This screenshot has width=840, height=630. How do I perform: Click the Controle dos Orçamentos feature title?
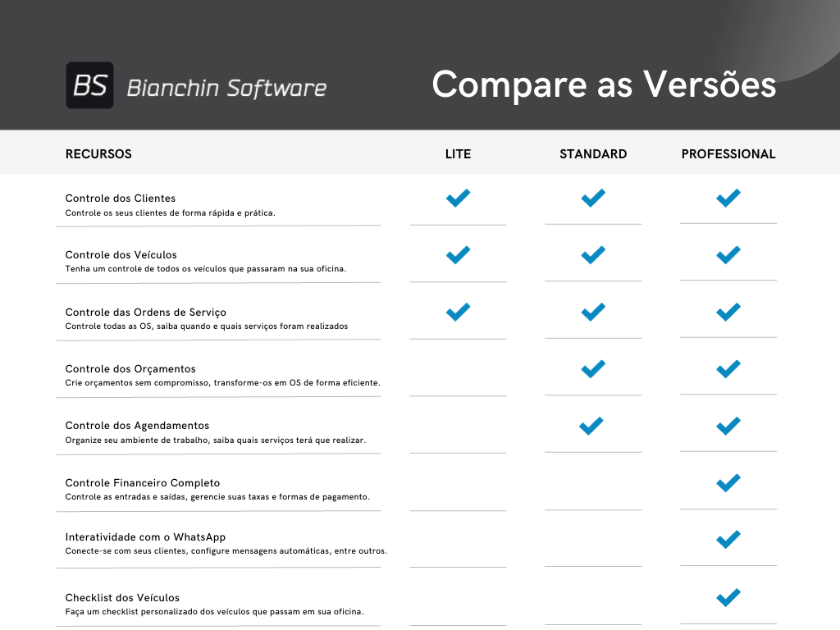[130, 369]
